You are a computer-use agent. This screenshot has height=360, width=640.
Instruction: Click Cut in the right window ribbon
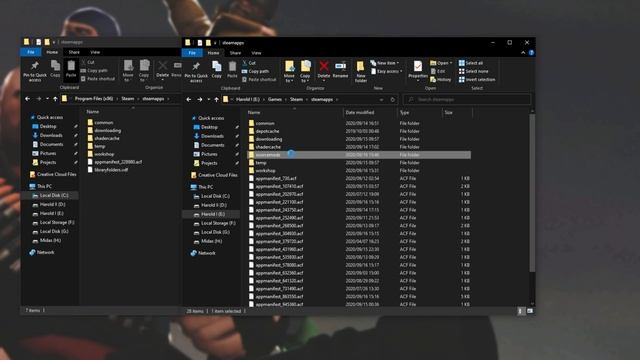point(249,63)
